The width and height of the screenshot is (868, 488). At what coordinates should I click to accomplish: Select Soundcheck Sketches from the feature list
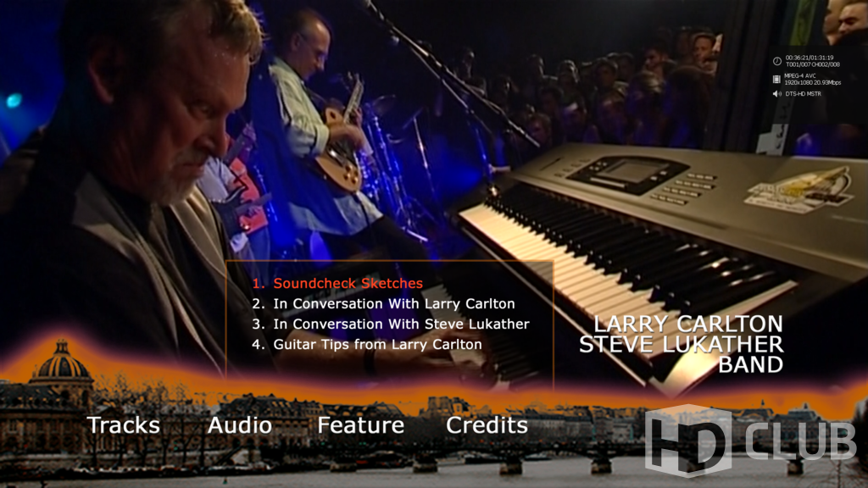coord(337,283)
